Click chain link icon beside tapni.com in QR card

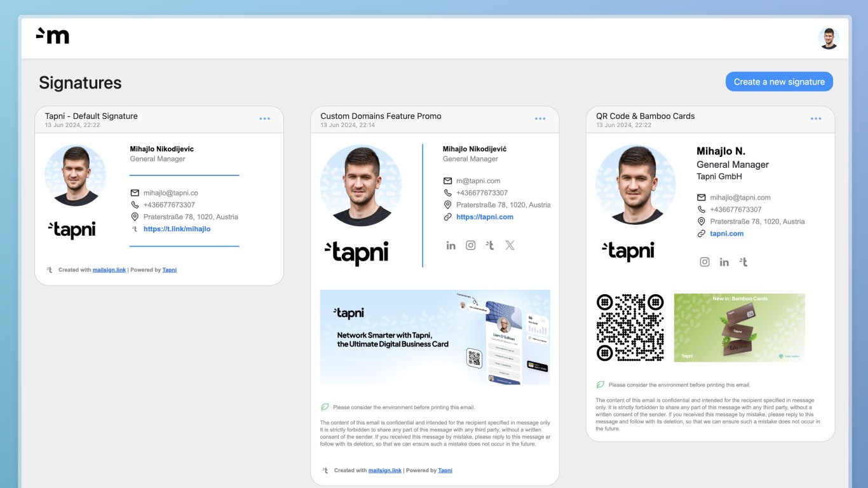[x=702, y=233]
